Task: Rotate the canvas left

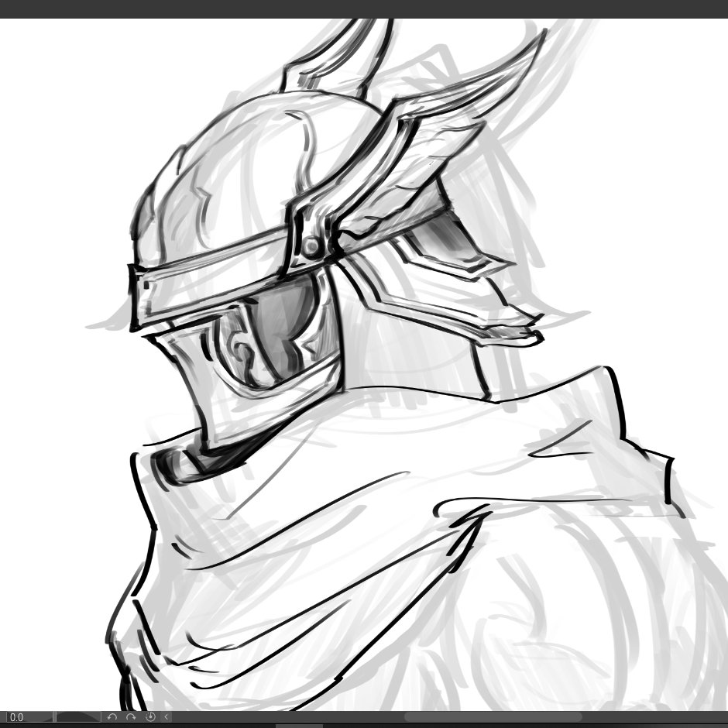Action: tap(112, 717)
